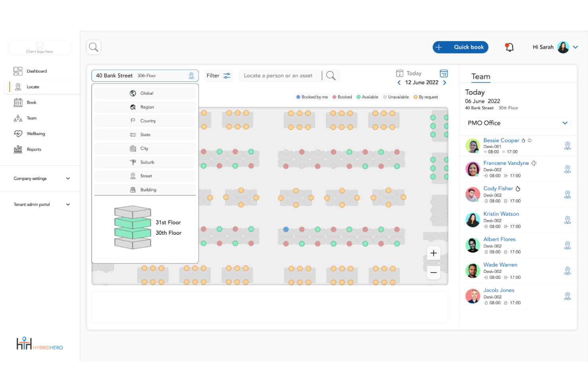Image resolution: width=588 pixels, height=392 pixels.
Task: Open the Book section from the sidebar
Action: click(32, 102)
